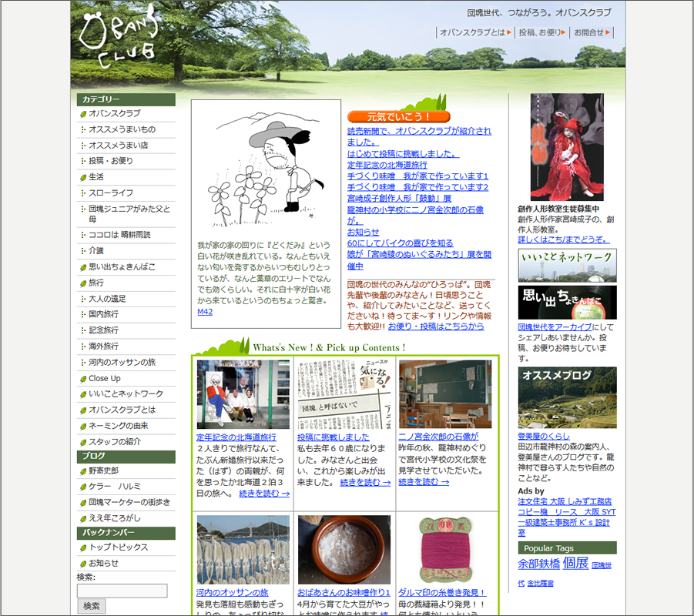Click the 思い出ちょきんばこ banner image
The width and height of the screenshot is (694, 616).
pos(568,303)
